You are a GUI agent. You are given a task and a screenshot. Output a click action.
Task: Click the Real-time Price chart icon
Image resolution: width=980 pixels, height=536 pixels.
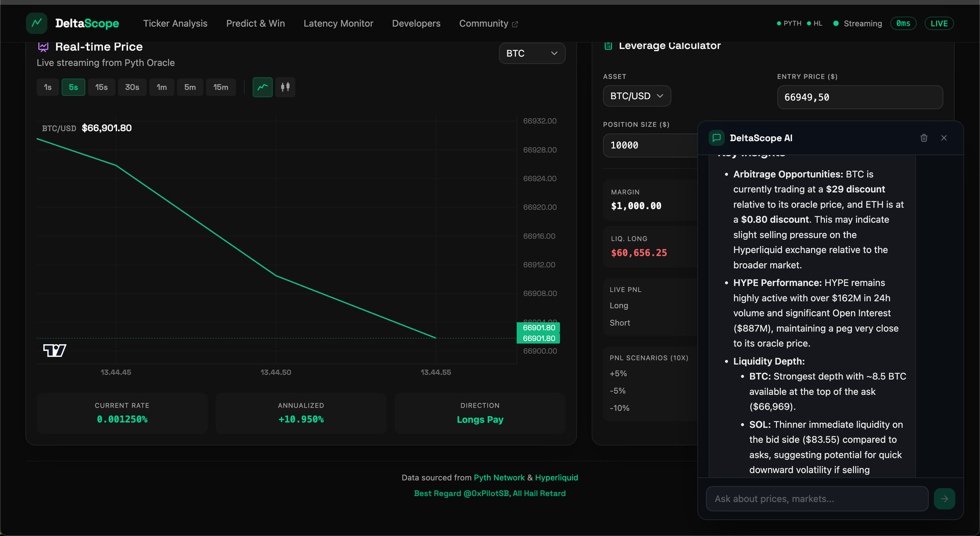point(43,47)
